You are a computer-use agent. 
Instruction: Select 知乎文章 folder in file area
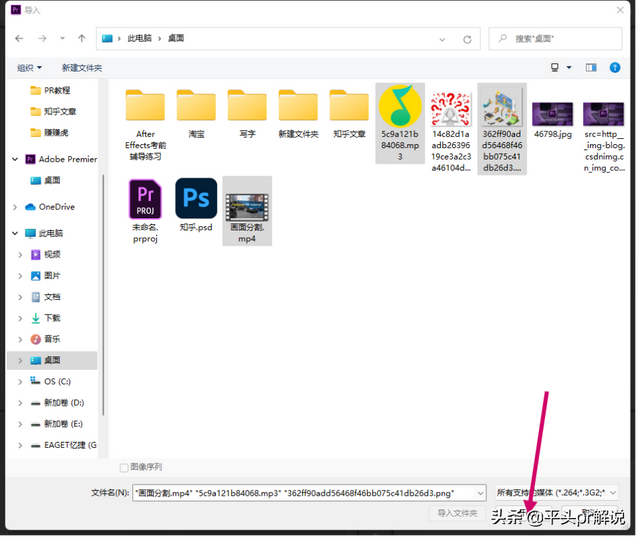click(x=349, y=114)
